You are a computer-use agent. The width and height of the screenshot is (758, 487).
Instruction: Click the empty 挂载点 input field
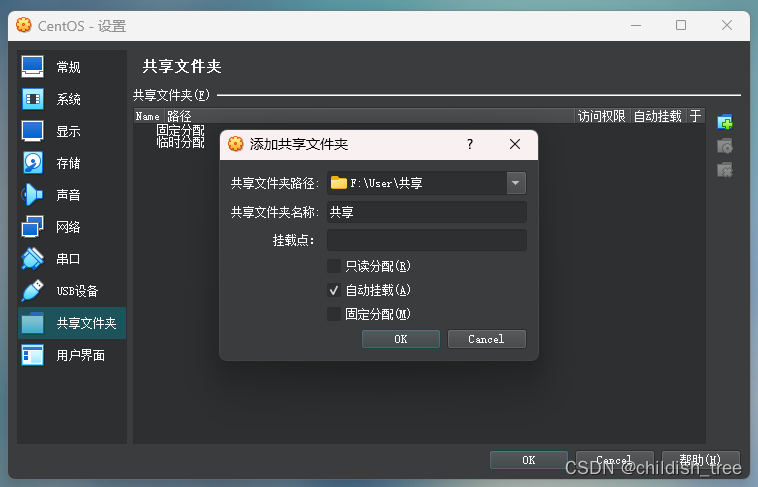coord(427,240)
